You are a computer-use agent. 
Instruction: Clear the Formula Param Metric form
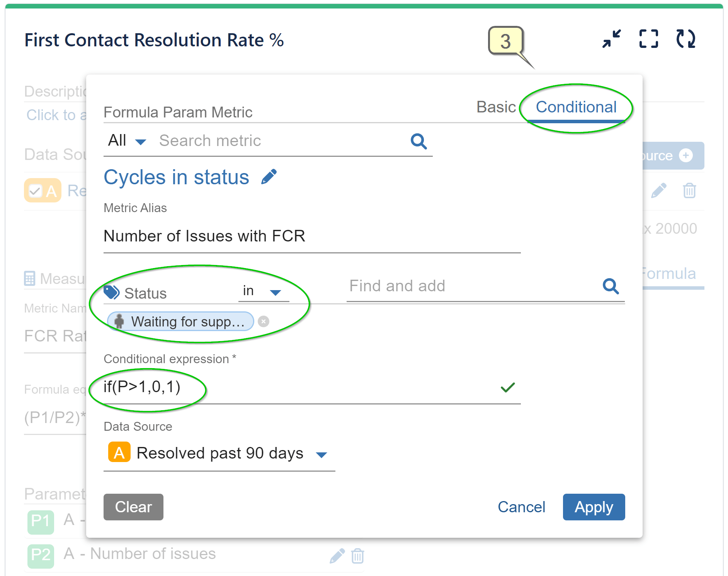[x=133, y=507]
